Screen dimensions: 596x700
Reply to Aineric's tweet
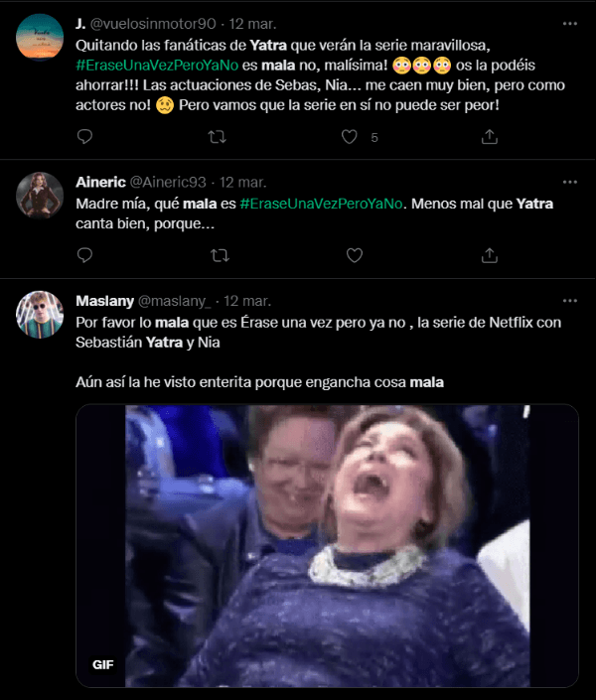(84, 255)
